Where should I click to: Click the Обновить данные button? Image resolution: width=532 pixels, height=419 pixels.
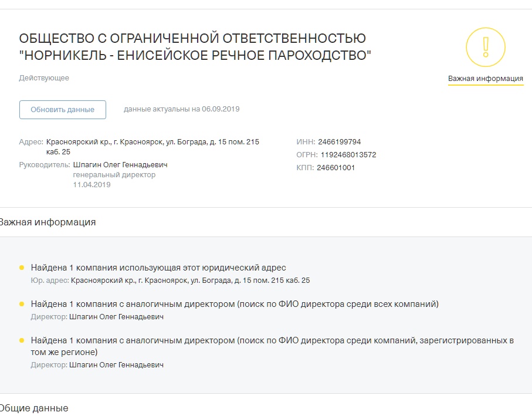tap(62, 110)
